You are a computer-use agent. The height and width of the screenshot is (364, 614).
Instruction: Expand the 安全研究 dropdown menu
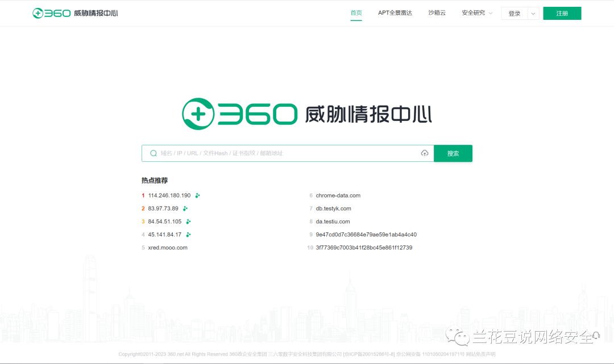(x=477, y=13)
